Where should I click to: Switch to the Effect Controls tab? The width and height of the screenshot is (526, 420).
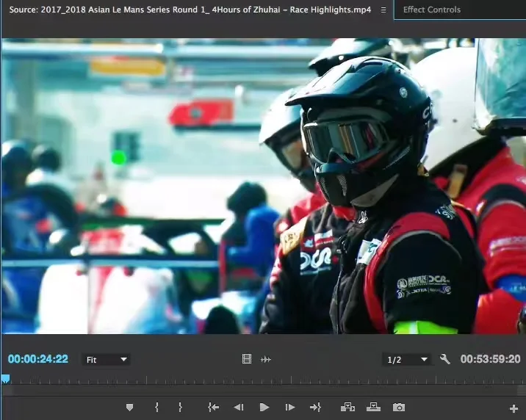[x=431, y=10]
